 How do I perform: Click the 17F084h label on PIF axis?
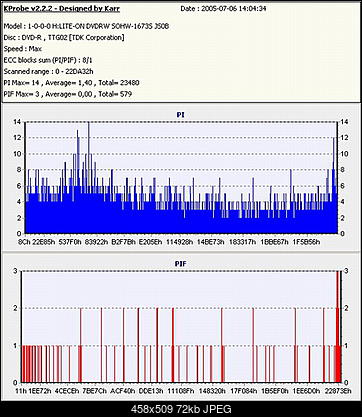(244, 391)
